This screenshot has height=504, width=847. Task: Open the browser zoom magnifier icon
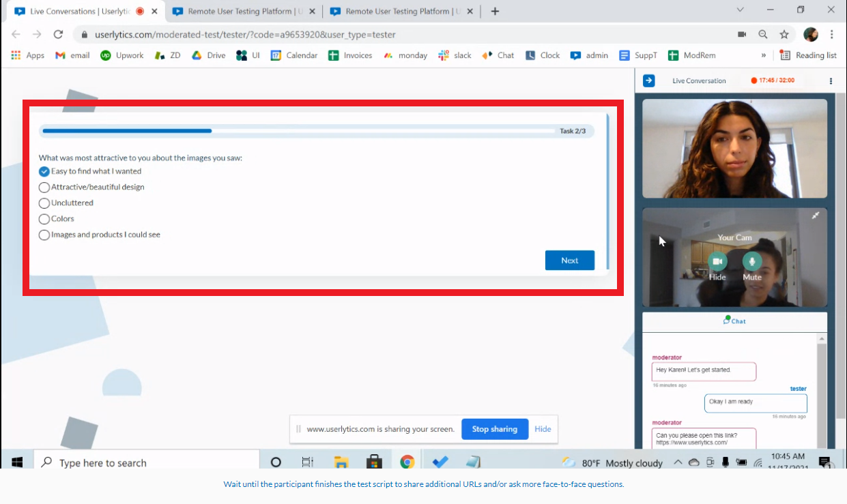(x=763, y=34)
